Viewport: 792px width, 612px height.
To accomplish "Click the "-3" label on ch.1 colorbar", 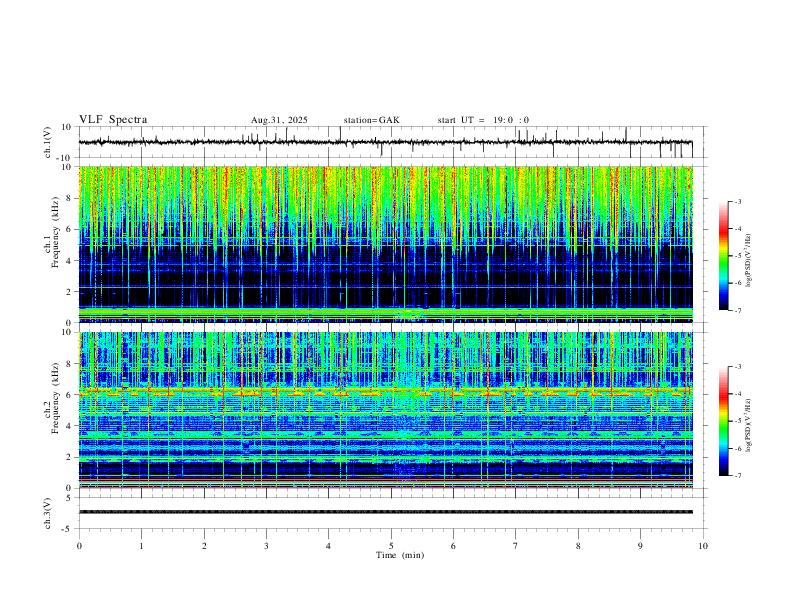I will pyautogui.click(x=737, y=201).
